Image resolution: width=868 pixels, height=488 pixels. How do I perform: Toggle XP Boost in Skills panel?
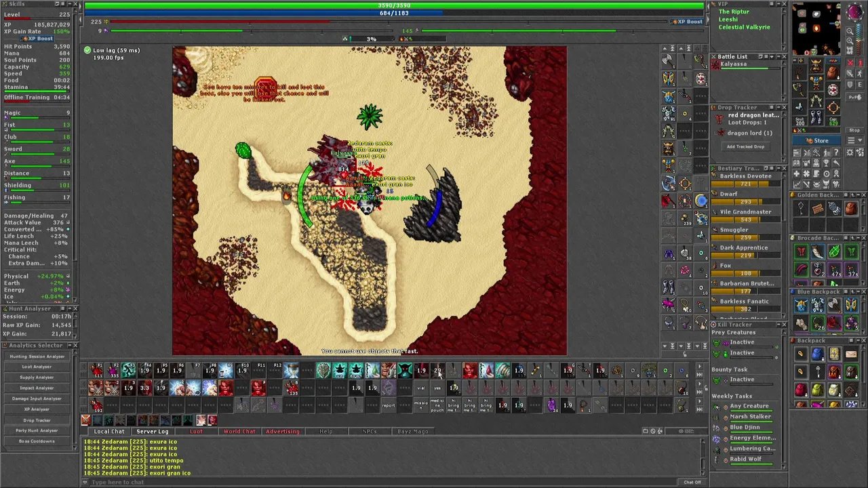[x=37, y=39]
